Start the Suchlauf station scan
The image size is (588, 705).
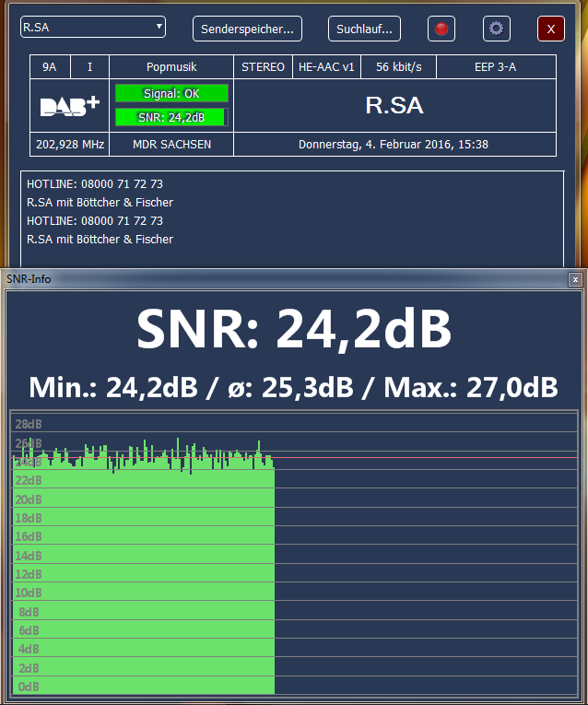(x=364, y=29)
